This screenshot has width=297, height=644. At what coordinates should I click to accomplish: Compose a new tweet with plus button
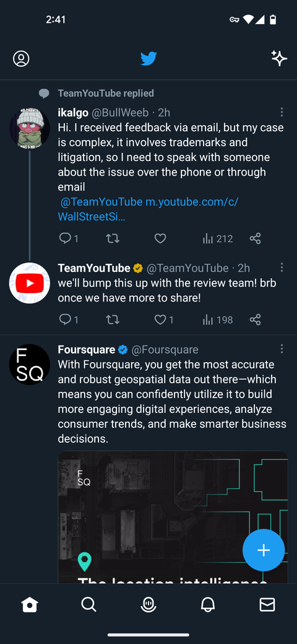tap(264, 550)
